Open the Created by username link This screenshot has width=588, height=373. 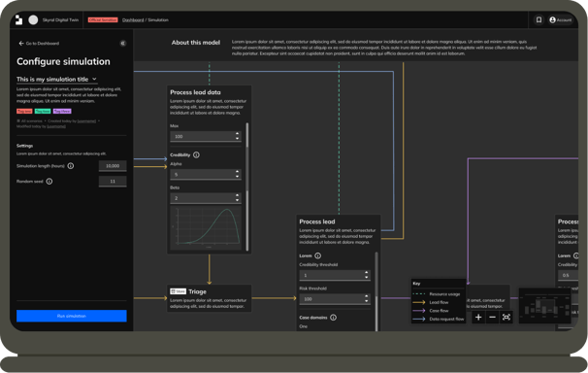[x=86, y=120]
